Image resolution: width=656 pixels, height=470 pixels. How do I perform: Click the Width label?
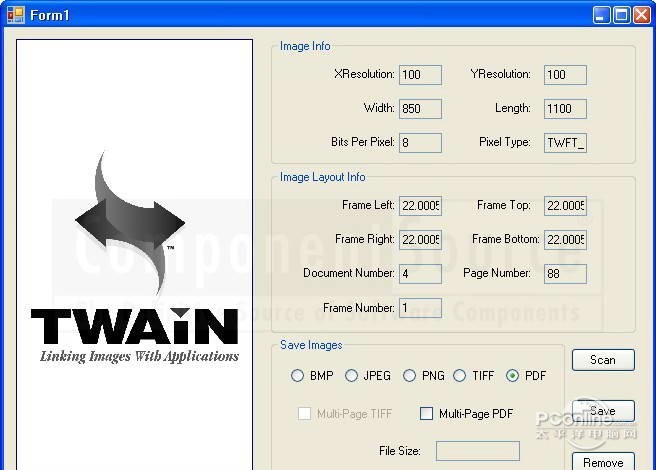[379, 108]
